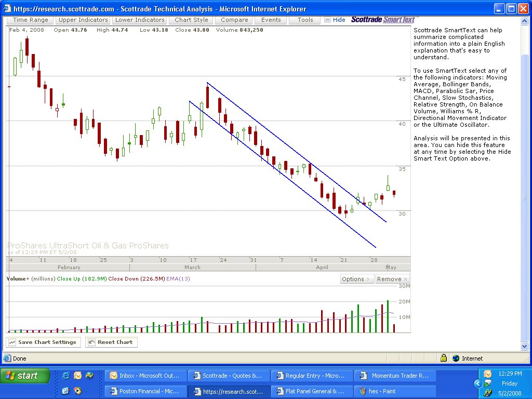
Task: Open the Options dropdown for the Volume indicator
Action: (356, 279)
